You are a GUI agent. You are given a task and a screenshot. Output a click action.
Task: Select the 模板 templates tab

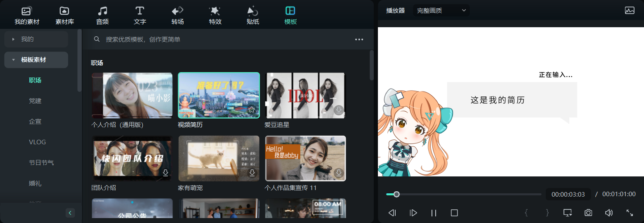[290, 16]
